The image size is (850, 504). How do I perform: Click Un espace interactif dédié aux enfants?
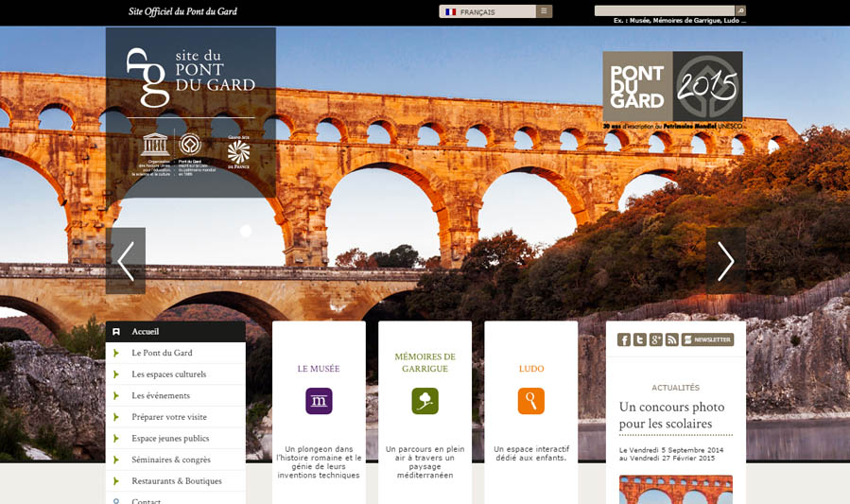[x=531, y=454]
